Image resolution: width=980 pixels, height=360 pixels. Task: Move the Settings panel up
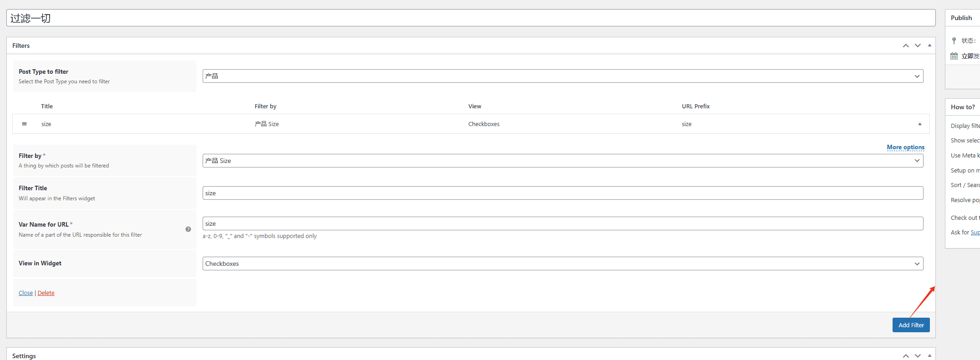click(906, 356)
